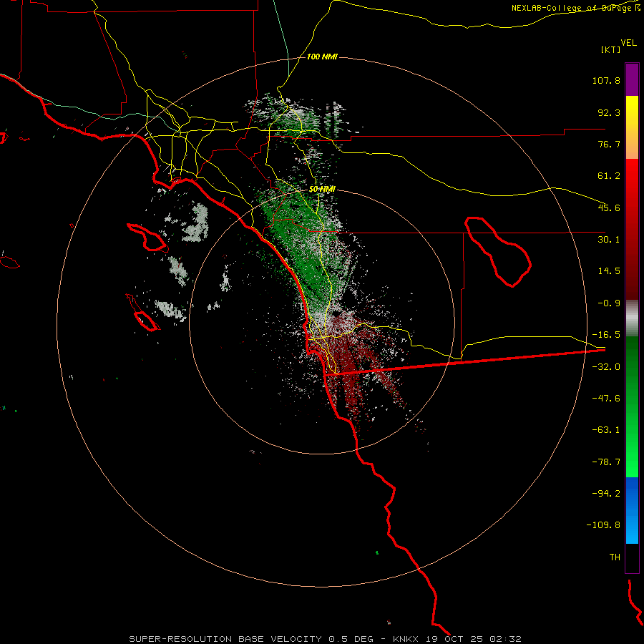
Task: Click the TH label beside the color bar
Action: click(x=615, y=557)
